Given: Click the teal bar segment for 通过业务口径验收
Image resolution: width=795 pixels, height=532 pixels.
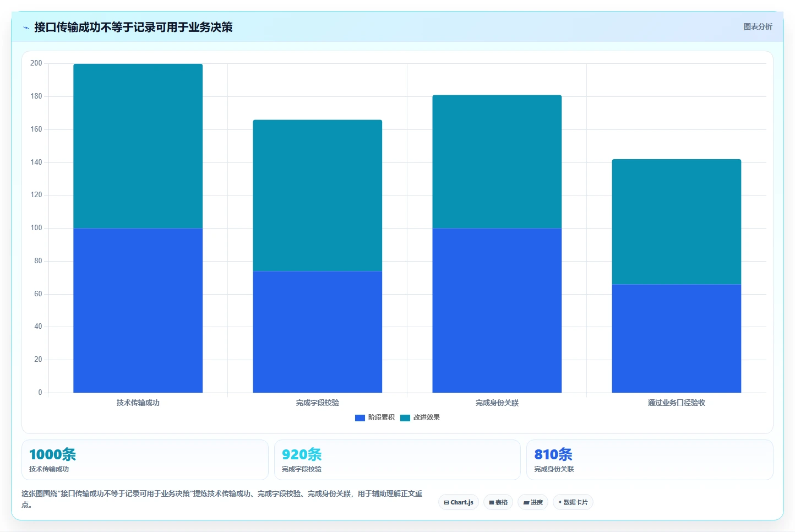Looking at the screenshot, I should pos(676,222).
